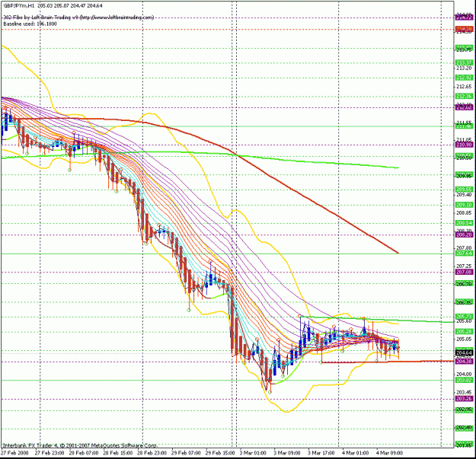Click the 207.25 price axis label
The height and width of the screenshot is (459, 476).
pos(464,266)
